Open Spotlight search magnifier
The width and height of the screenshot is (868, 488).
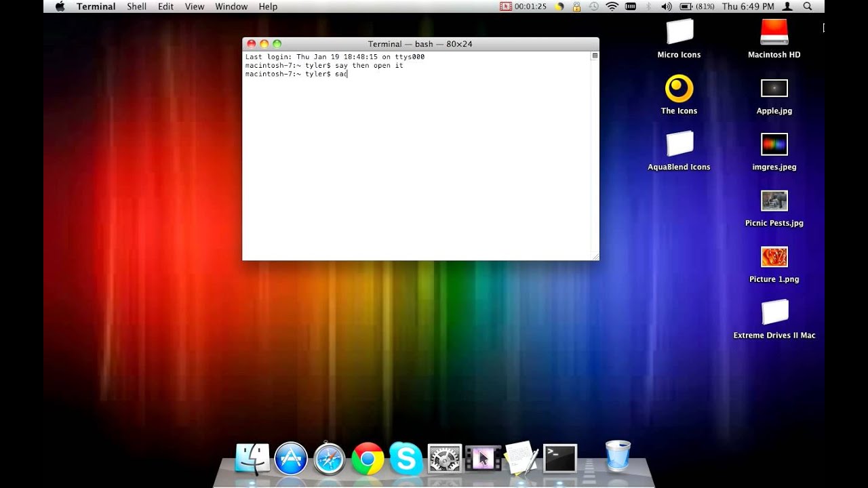pos(808,6)
